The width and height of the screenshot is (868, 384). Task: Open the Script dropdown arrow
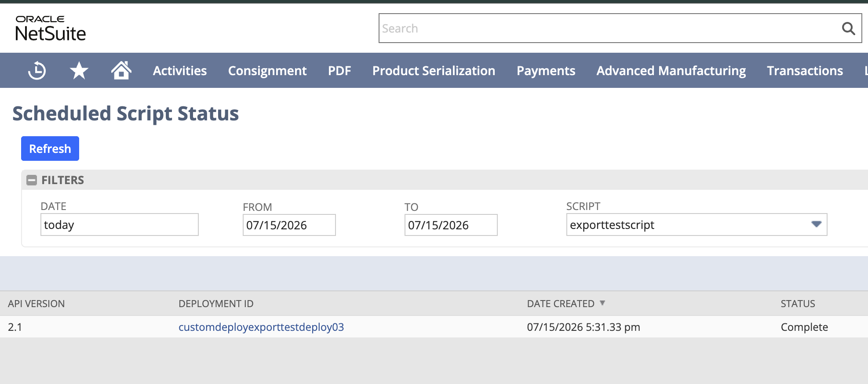(x=817, y=225)
